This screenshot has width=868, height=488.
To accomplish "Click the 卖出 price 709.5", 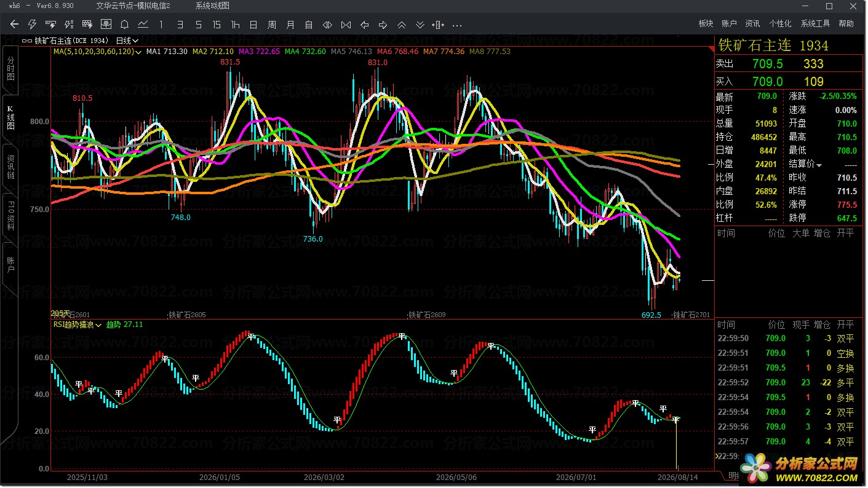I will point(767,64).
